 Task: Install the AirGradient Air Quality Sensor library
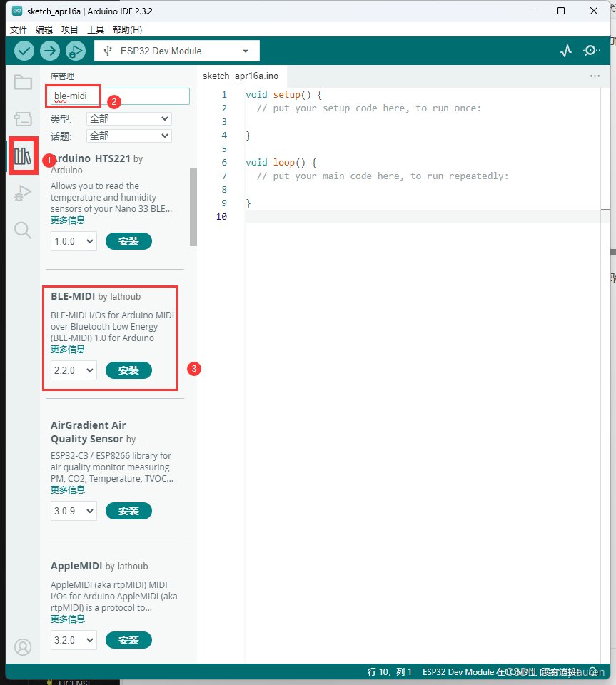coord(129,511)
